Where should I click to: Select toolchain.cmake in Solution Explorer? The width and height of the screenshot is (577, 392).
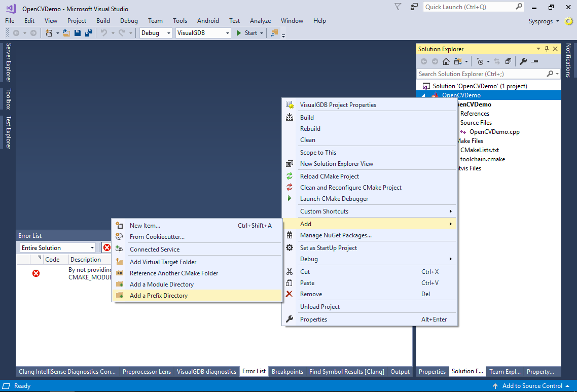(482, 159)
